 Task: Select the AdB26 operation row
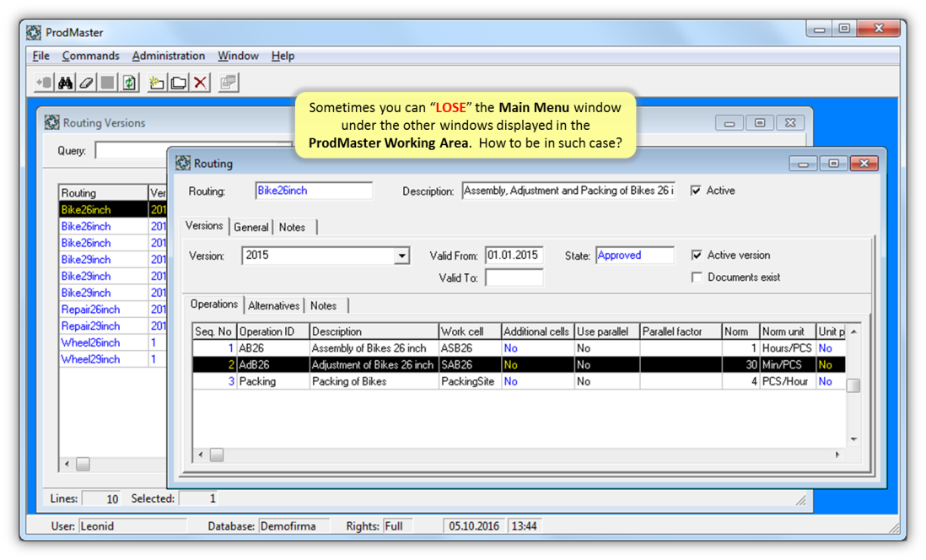click(519, 364)
